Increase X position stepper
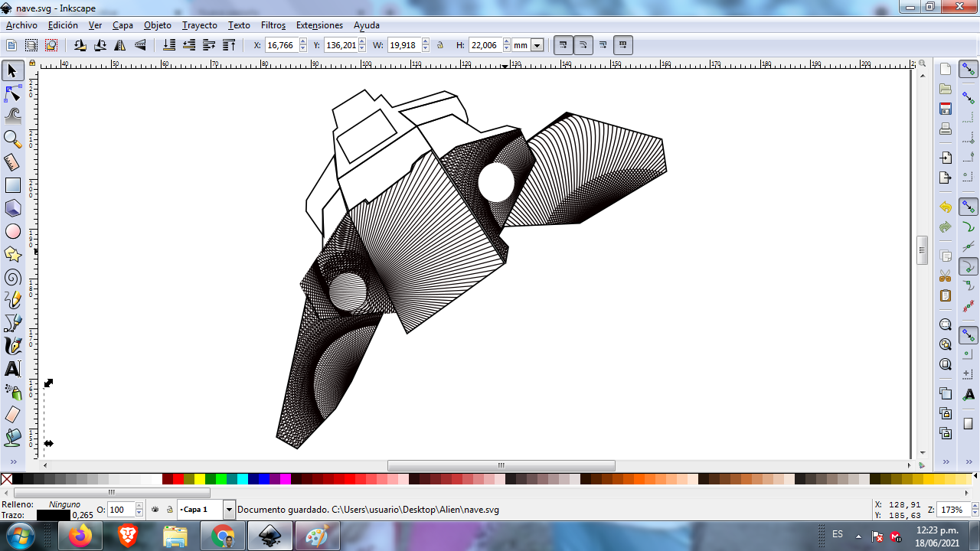This screenshot has width=980, height=551. pyautogui.click(x=303, y=42)
